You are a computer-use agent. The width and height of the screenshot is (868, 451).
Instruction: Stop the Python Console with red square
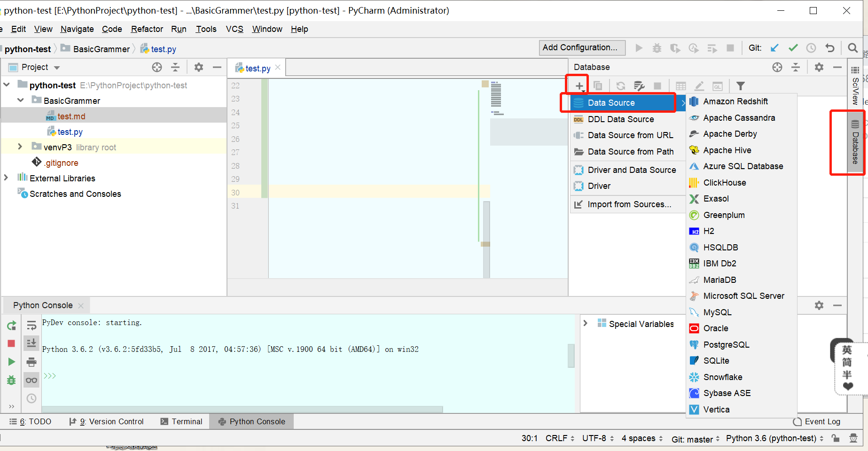[x=12, y=343]
